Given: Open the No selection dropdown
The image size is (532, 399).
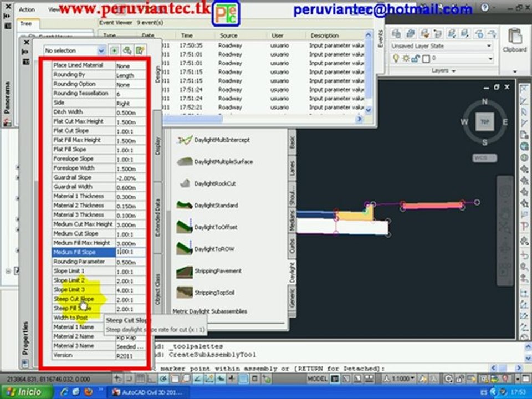Looking at the screenshot, I should (74, 50).
